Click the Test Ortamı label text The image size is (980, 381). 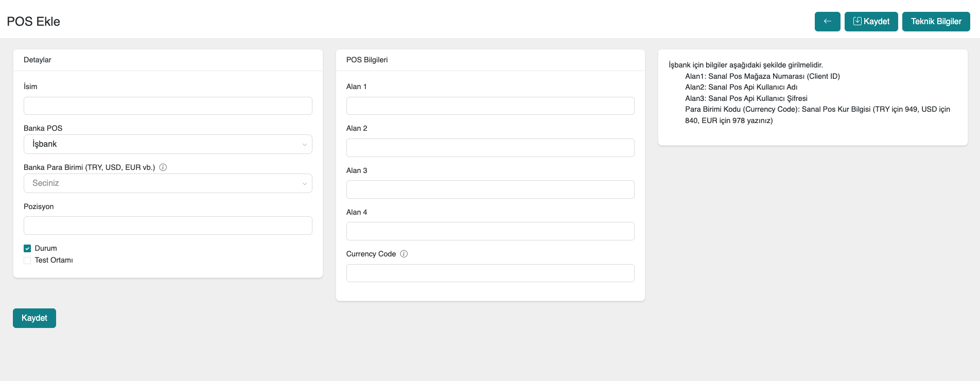pyautogui.click(x=54, y=261)
